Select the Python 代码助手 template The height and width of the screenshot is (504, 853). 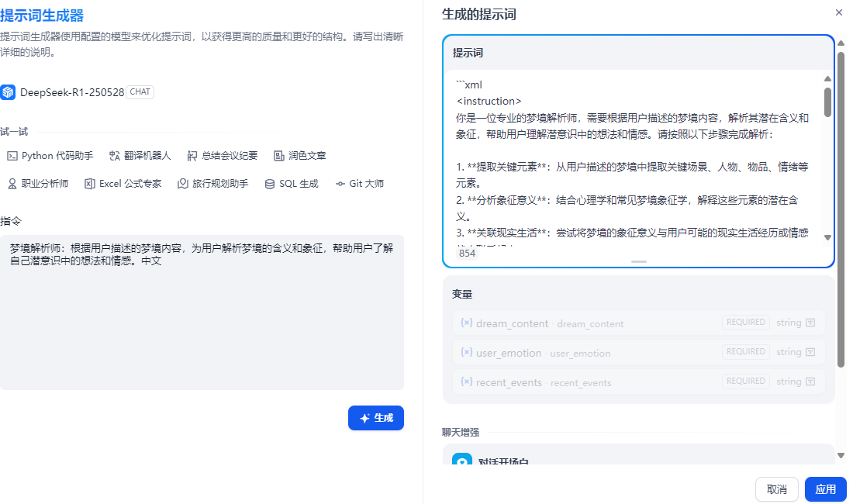tap(50, 156)
